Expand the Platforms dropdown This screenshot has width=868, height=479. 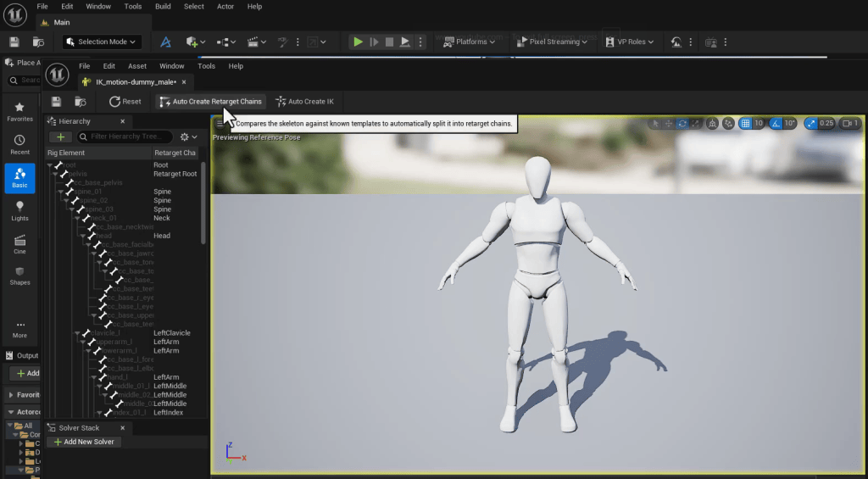pos(468,42)
